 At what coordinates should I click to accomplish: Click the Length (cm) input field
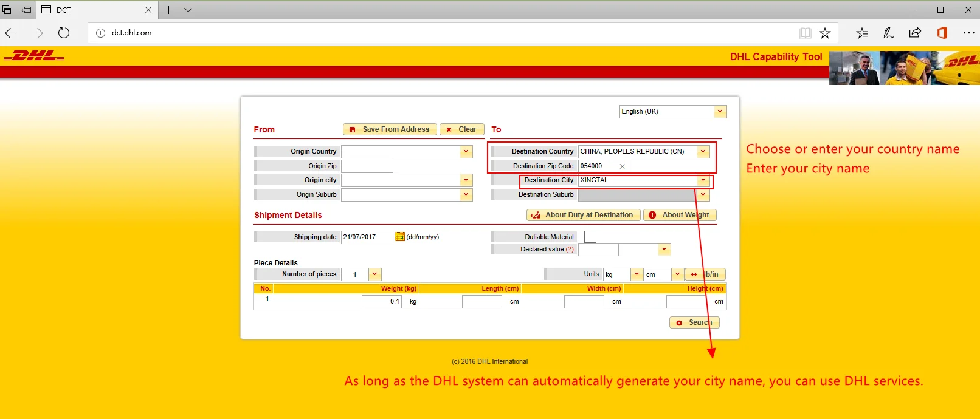point(482,302)
